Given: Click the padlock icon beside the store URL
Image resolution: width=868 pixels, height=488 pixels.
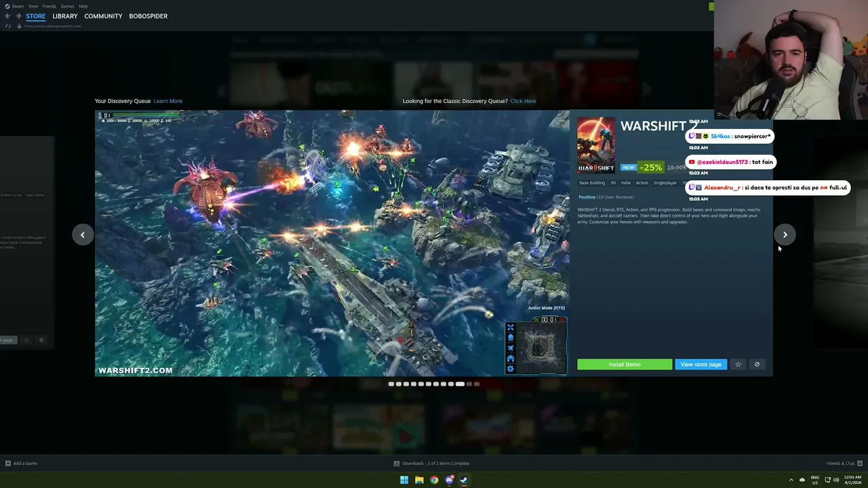Looking at the screenshot, I should pos(19,26).
